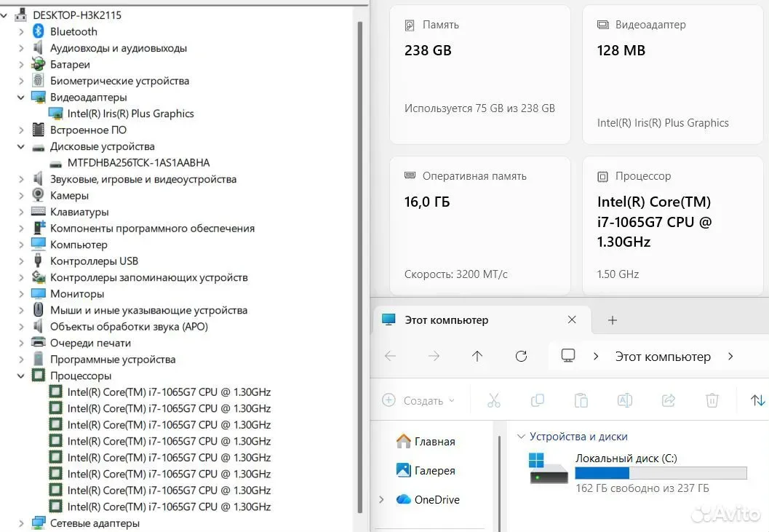The height and width of the screenshot is (532, 769).
Task: Open the Оперативная память card
Action: point(479,226)
